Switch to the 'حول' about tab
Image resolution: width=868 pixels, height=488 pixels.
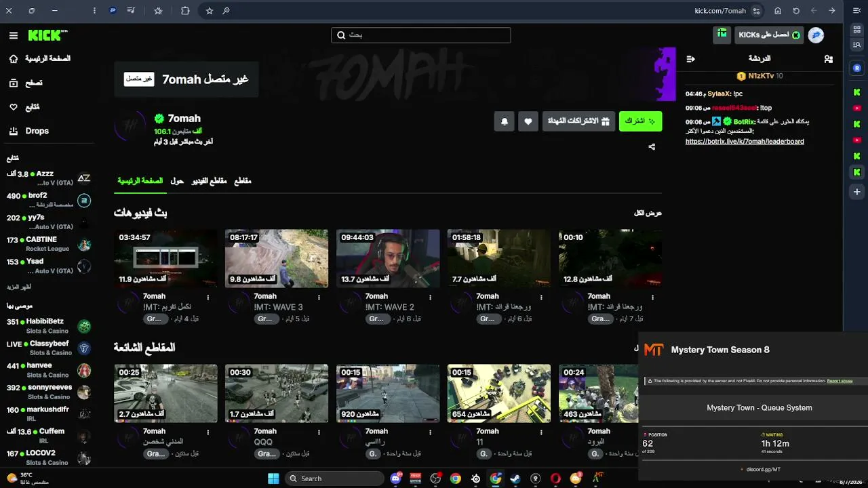[x=177, y=181]
